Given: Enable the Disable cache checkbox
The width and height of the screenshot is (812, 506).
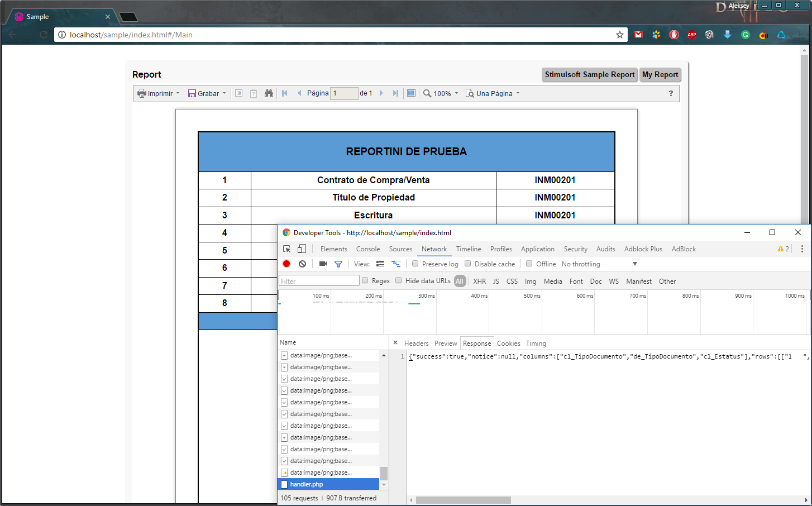Looking at the screenshot, I should pyautogui.click(x=467, y=264).
